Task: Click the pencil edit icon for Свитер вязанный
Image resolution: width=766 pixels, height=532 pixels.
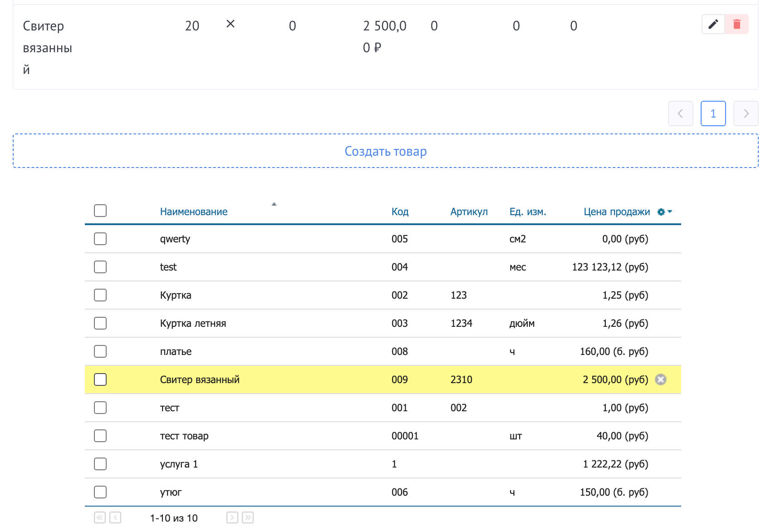Action: click(x=713, y=24)
